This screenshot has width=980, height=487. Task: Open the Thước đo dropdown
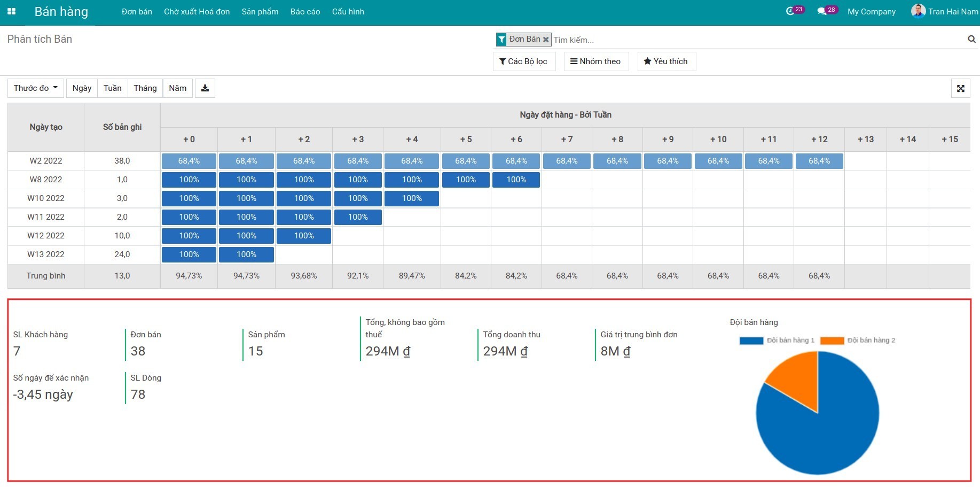coord(36,88)
